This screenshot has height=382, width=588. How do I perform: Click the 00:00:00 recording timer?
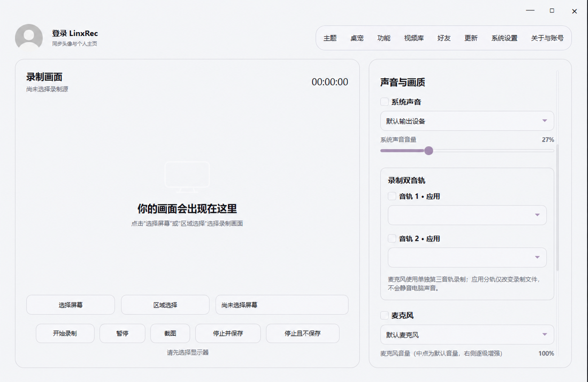[330, 82]
